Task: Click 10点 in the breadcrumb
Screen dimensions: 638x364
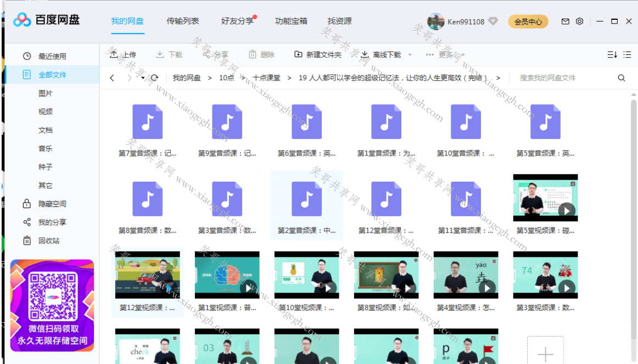Action: pos(226,77)
